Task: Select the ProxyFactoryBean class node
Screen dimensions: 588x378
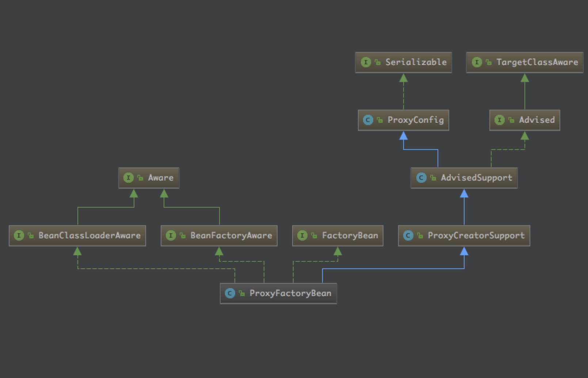Action: (x=278, y=294)
